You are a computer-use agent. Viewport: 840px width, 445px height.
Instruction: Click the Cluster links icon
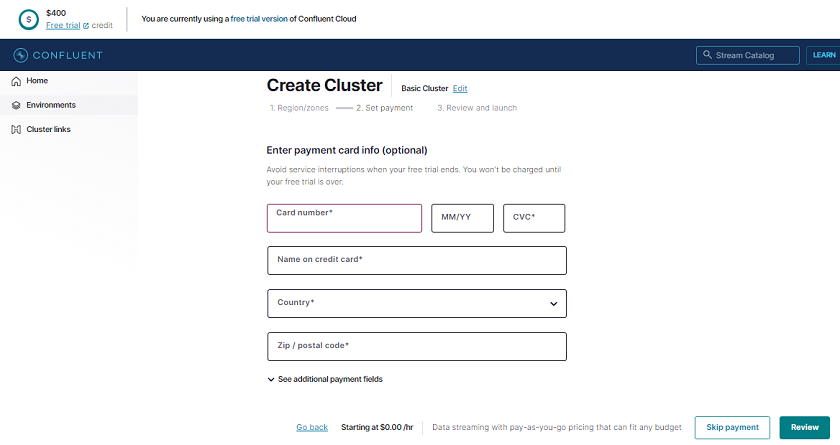click(16, 129)
